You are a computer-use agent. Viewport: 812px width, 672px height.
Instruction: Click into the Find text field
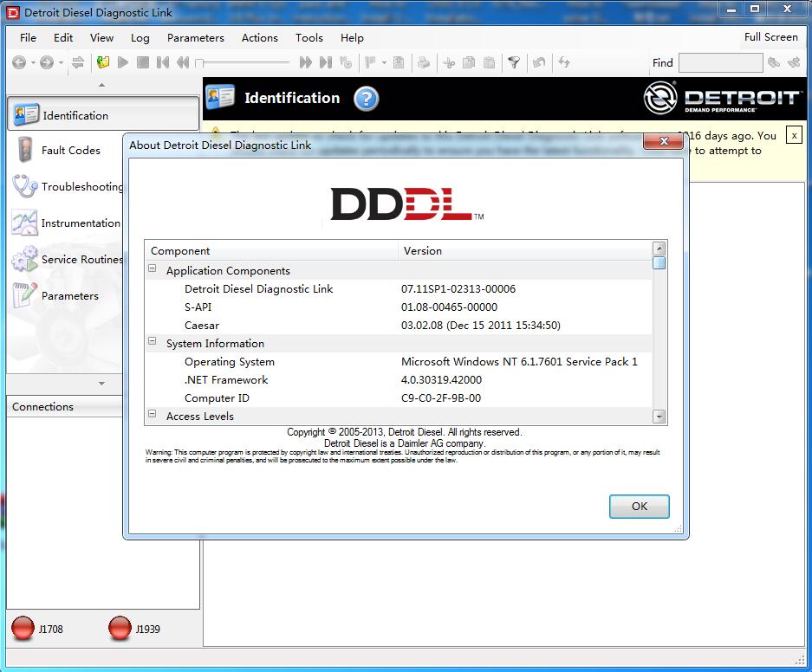[720, 62]
